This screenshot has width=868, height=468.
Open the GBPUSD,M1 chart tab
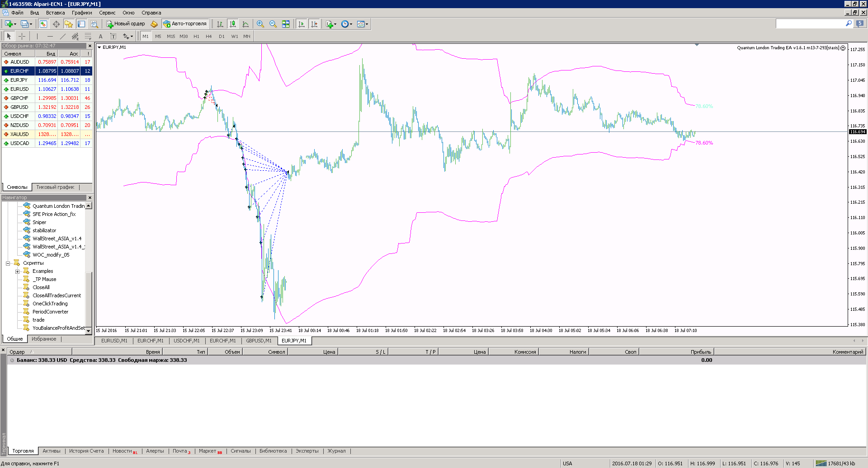pos(259,341)
